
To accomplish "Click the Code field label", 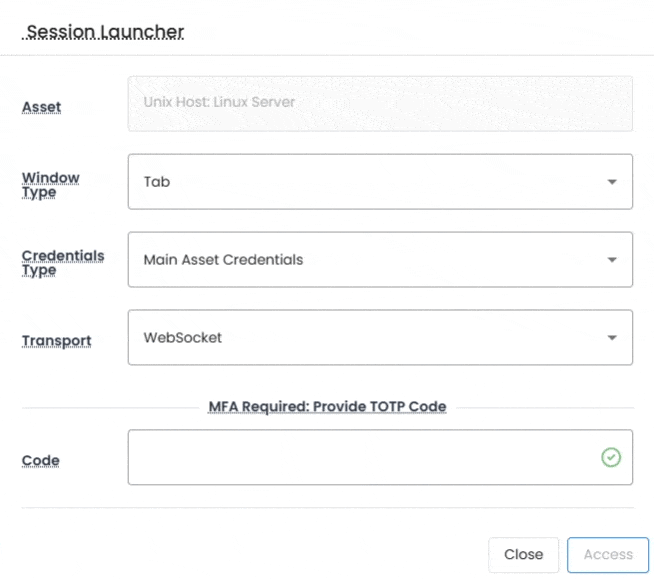I will pos(41,461).
